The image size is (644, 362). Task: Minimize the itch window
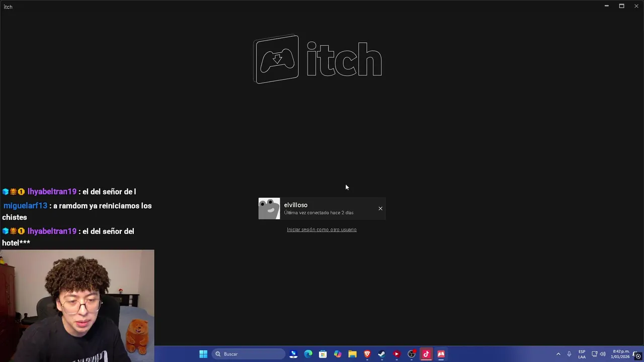pyautogui.click(x=606, y=6)
